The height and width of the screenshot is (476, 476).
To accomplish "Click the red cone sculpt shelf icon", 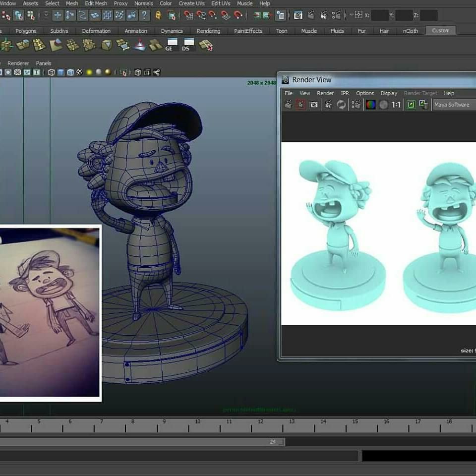I will coord(140,45).
